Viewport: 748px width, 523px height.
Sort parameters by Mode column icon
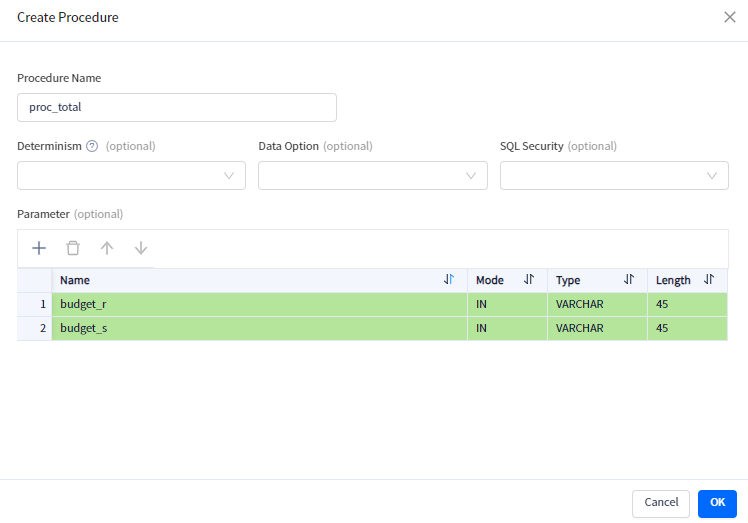pos(529,280)
